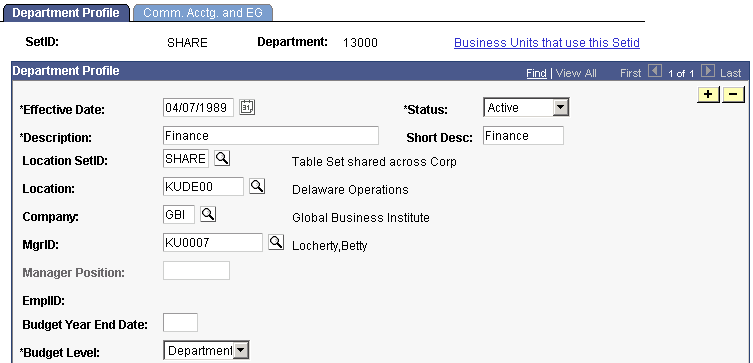Click the Find link
The image size is (753, 363).
point(536,73)
